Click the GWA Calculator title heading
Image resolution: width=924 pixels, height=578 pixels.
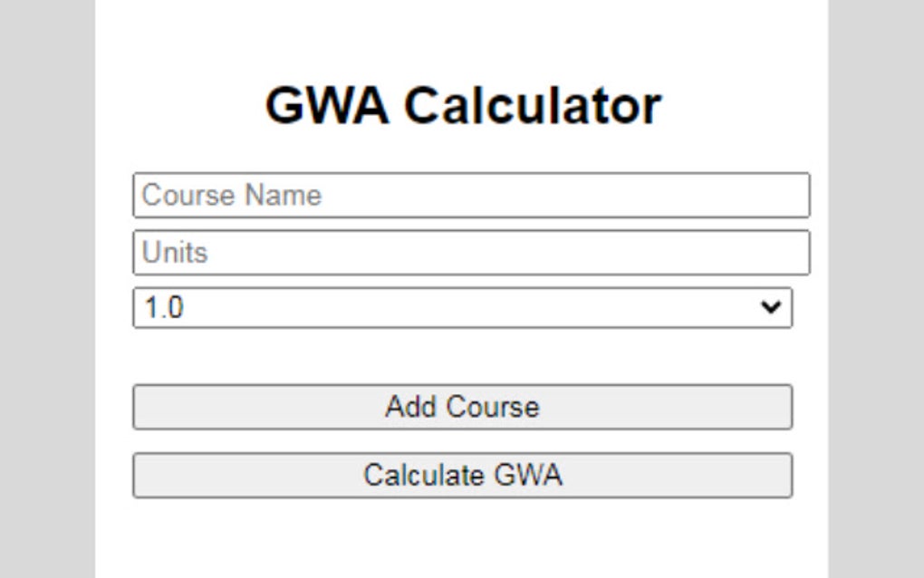(462, 102)
